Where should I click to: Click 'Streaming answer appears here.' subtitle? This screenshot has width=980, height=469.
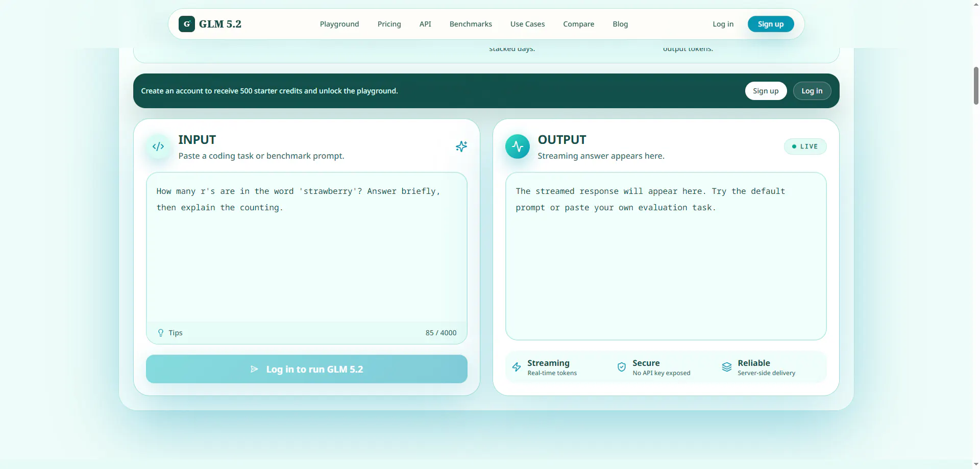601,156
